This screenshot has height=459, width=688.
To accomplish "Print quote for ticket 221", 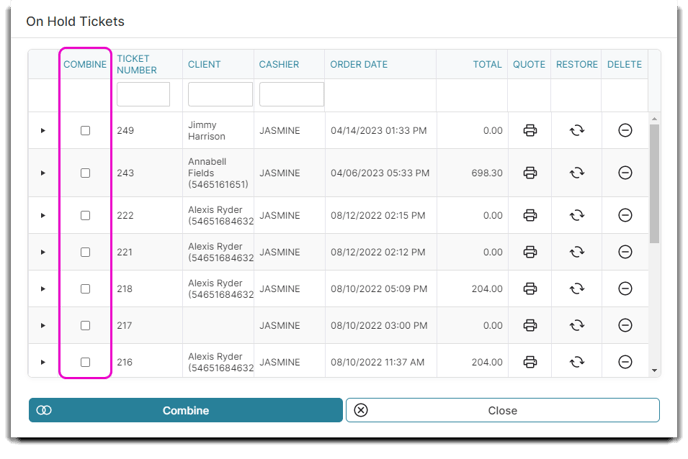I will (x=530, y=252).
